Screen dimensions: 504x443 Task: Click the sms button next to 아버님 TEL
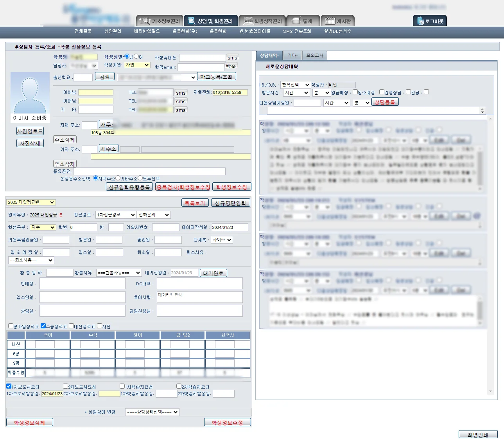[x=181, y=93]
